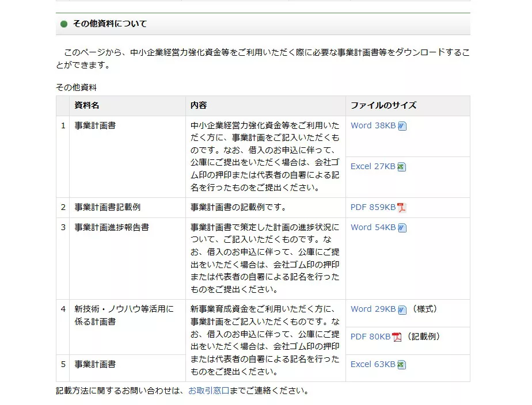
Task: Click the Word icon for the 様式 file
Action: pos(401,309)
